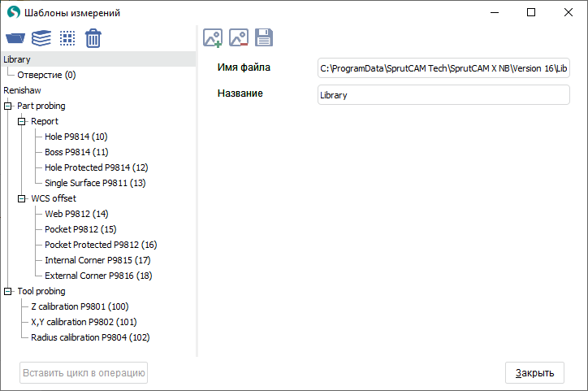Collapse the Report tree group
The height and width of the screenshot is (391, 588).
click(x=22, y=121)
